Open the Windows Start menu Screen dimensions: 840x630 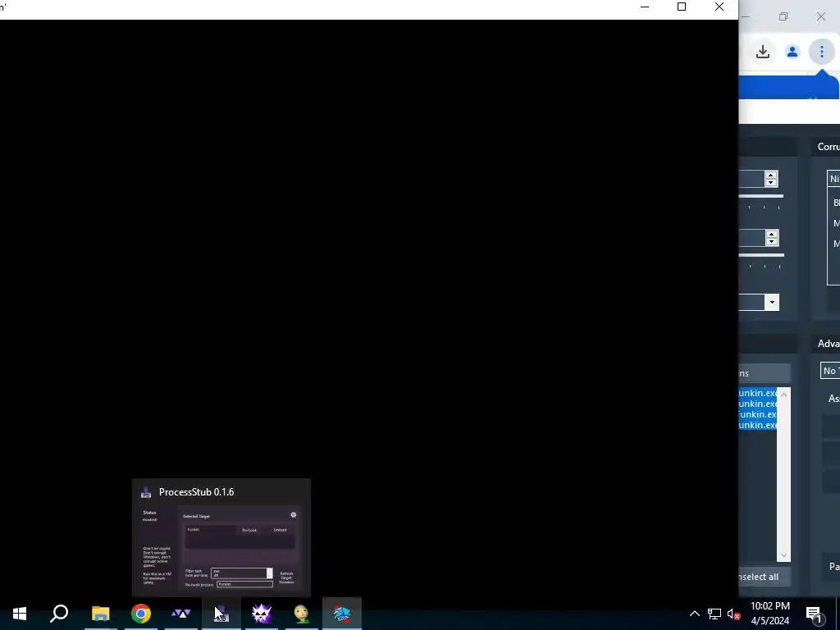[20, 614]
